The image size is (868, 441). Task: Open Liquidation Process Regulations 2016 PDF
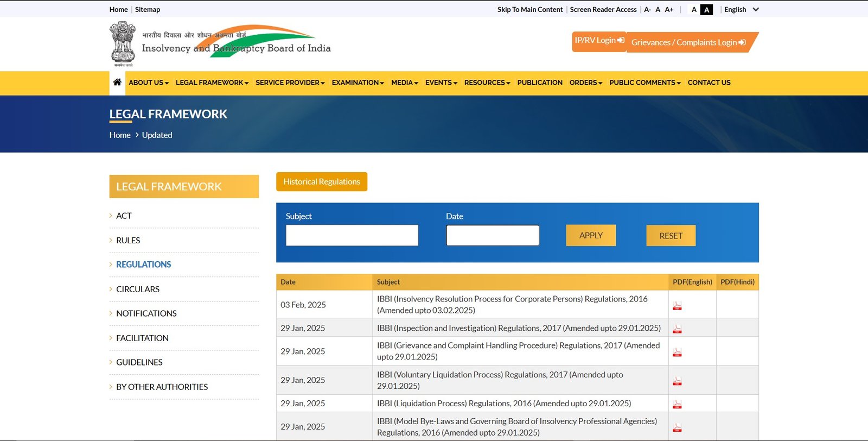pyautogui.click(x=677, y=405)
